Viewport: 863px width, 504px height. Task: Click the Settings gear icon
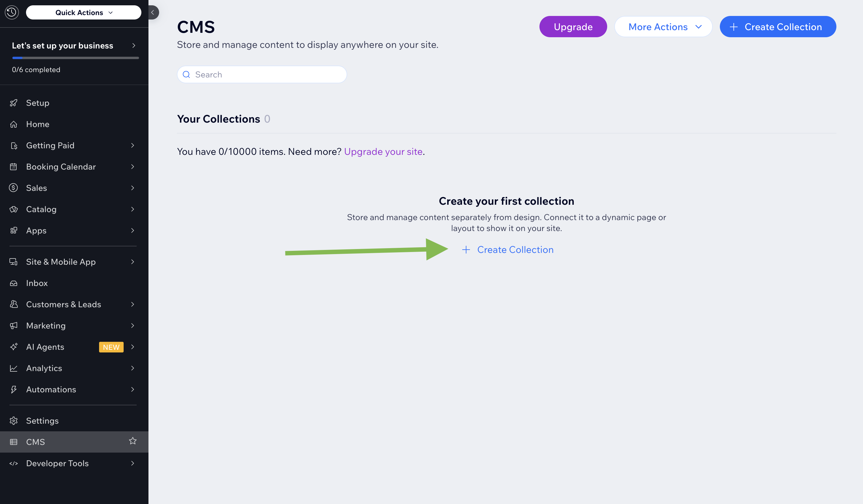click(14, 421)
